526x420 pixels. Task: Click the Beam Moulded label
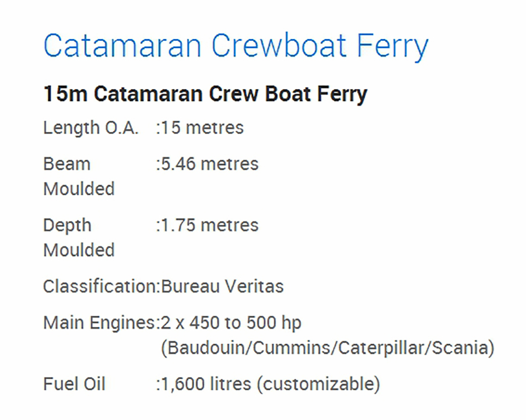pos(78,176)
